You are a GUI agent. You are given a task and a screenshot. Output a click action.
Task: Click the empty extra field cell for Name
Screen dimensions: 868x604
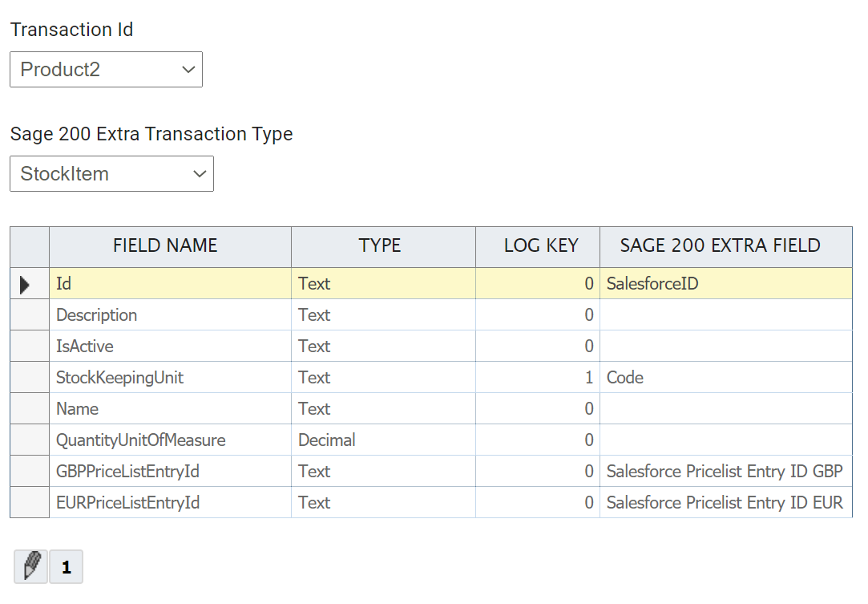pyautogui.click(x=725, y=409)
